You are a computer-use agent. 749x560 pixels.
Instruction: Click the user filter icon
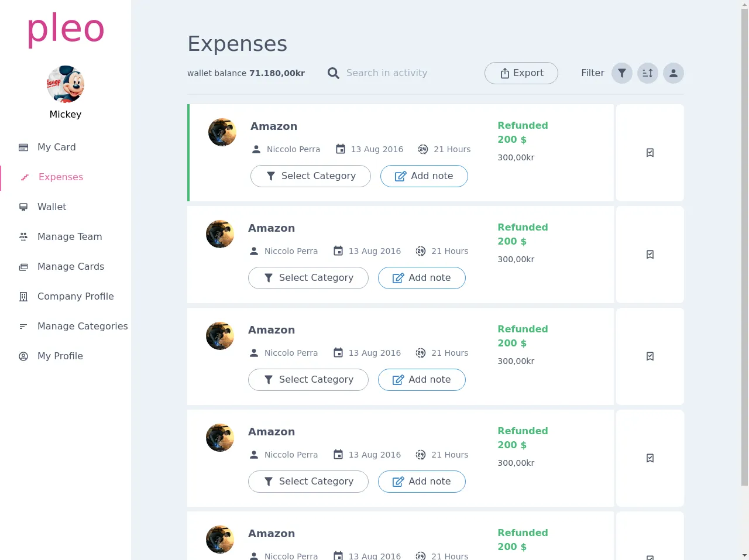(674, 73)
